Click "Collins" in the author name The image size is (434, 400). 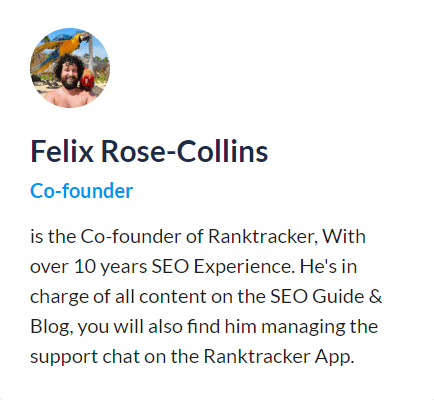click(x=222, y=152)
